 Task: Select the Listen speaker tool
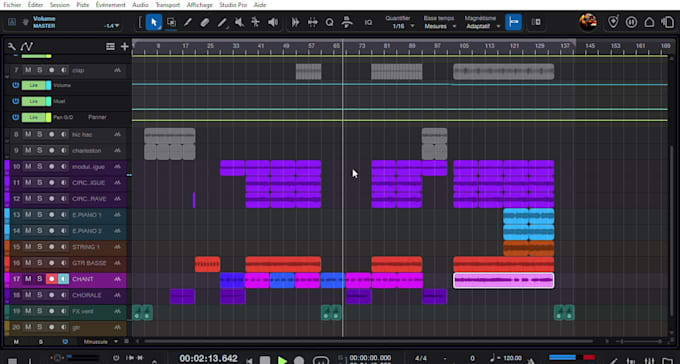point(273,22)
